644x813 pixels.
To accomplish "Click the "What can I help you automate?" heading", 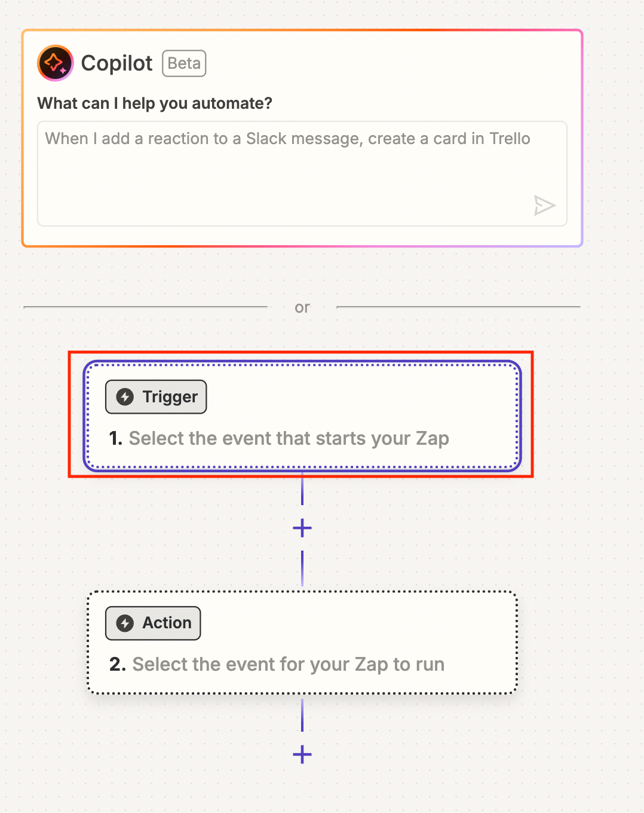I will point(155,103).
